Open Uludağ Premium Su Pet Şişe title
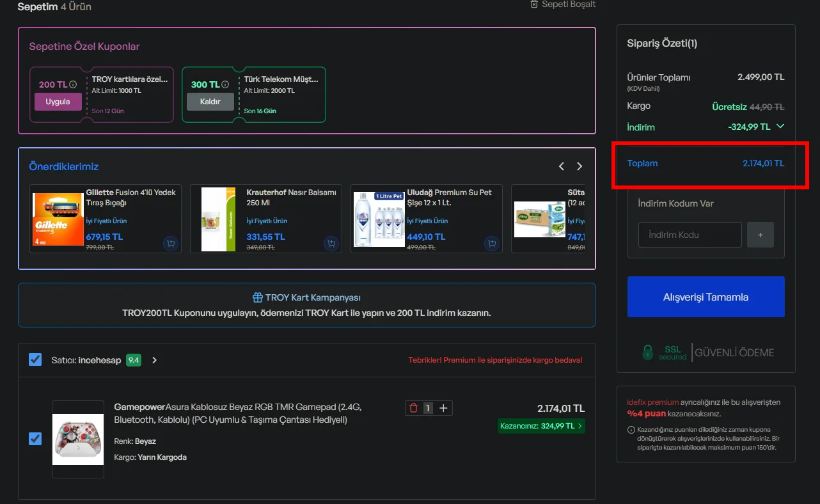 coord(450,198)
